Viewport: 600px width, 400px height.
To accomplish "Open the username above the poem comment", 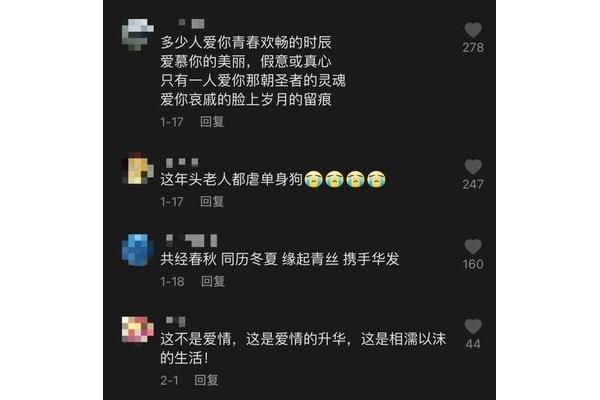I will point(191,23).
